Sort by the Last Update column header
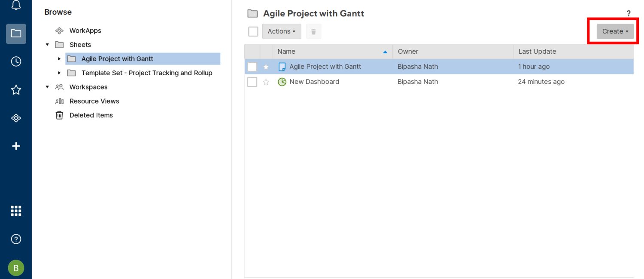The image size is (644, 279). click(537, 52)
